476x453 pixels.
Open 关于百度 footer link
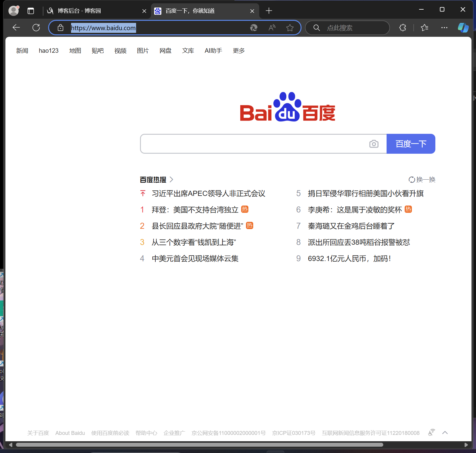point(38,433)
